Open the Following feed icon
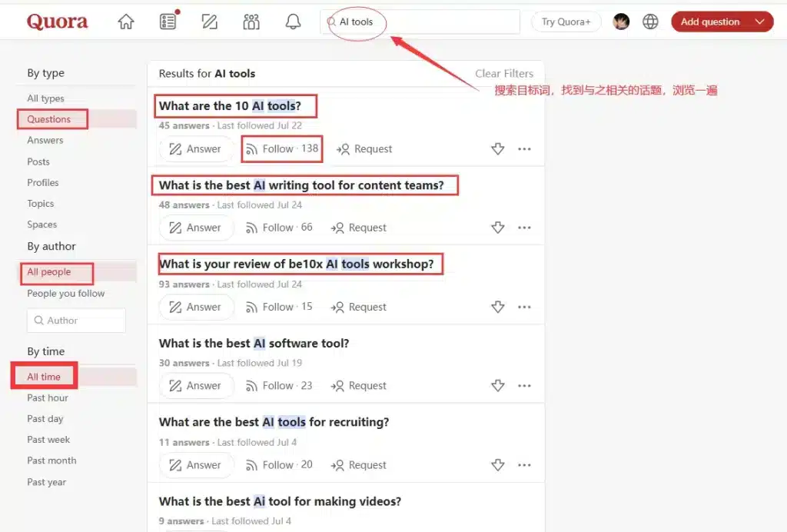The height and width of the screenshot is (532, 787). click(168, 22)
